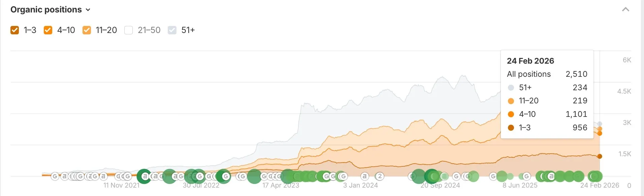Click the Google update icon near 8 Jun 2025
Screen dimensions: 644x196
click(526, 176)
